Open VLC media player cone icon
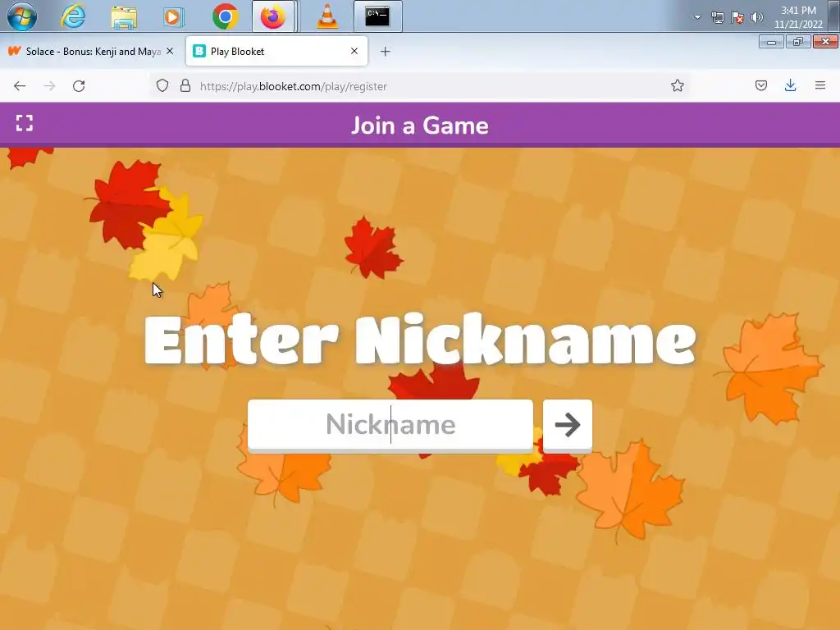This screenshot has height=630, width=840. [x=326, y=16]
